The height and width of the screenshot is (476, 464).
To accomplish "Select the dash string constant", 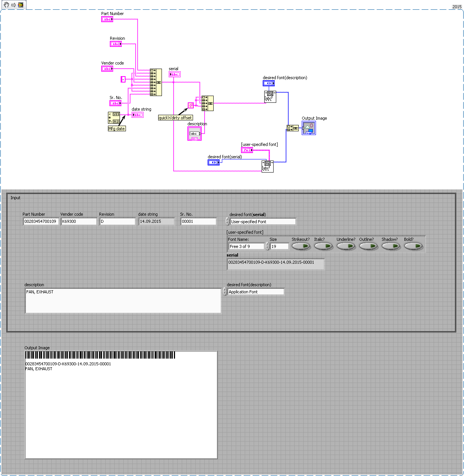I will click(123, 79).
